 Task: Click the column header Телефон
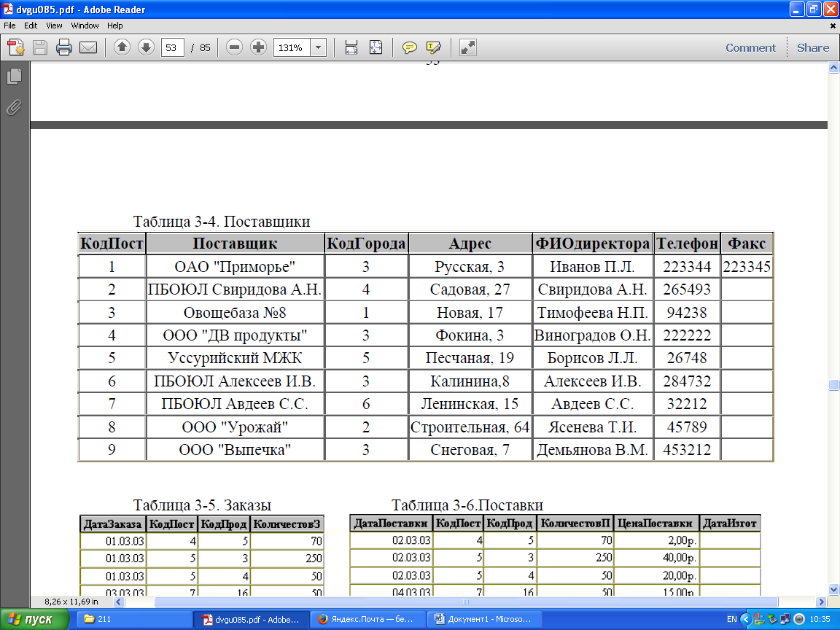(x=687, y=244)
